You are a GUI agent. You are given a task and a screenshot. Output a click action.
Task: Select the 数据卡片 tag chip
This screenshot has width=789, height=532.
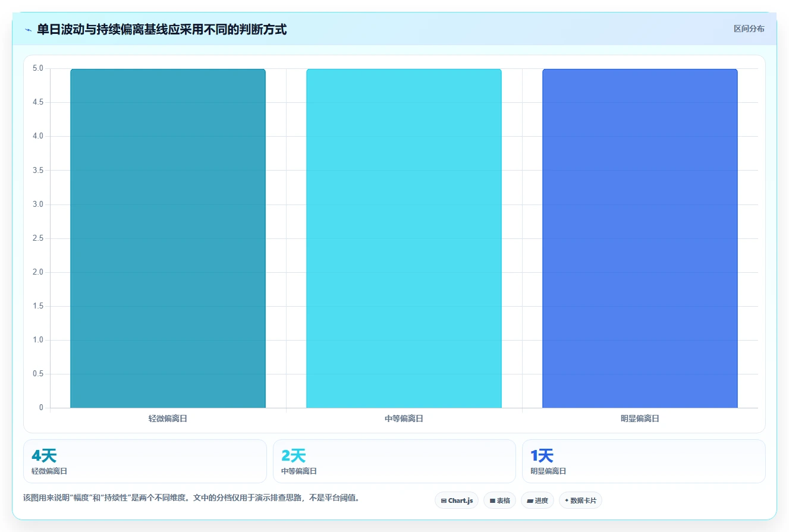[580, 500]
